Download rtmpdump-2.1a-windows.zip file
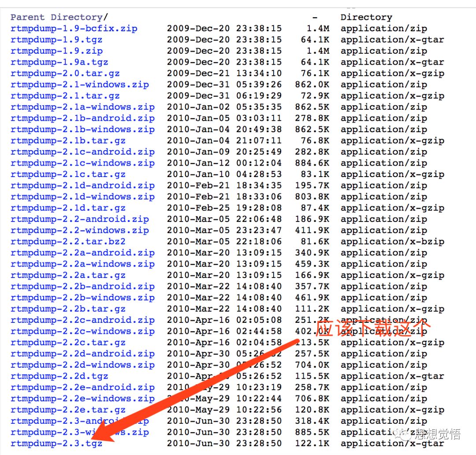The height and width of the screenshot is (455, 476). [82, 107]
